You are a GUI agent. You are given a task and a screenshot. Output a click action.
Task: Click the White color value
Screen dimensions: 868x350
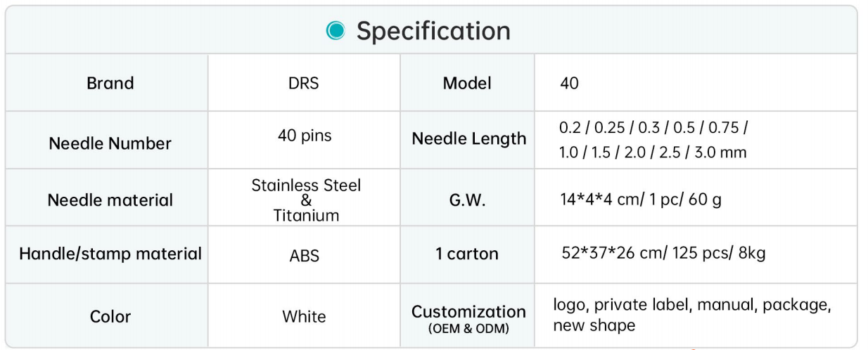(304, 316)
